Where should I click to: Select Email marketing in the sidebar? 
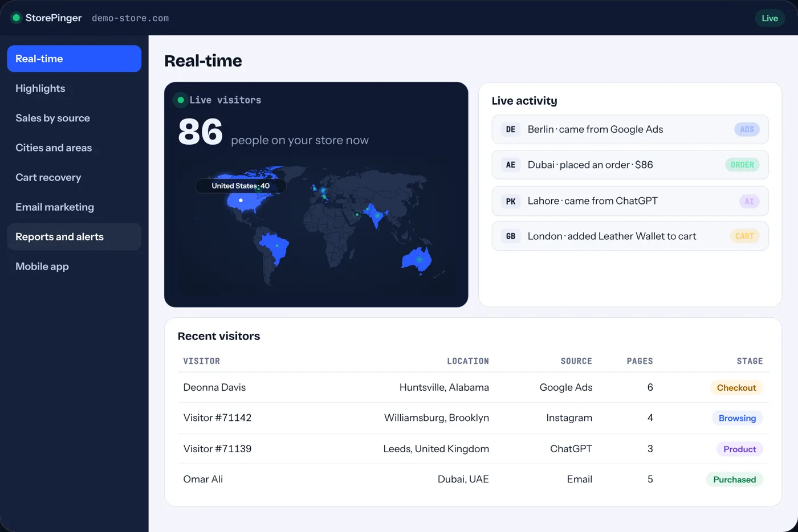click(74, 207)
